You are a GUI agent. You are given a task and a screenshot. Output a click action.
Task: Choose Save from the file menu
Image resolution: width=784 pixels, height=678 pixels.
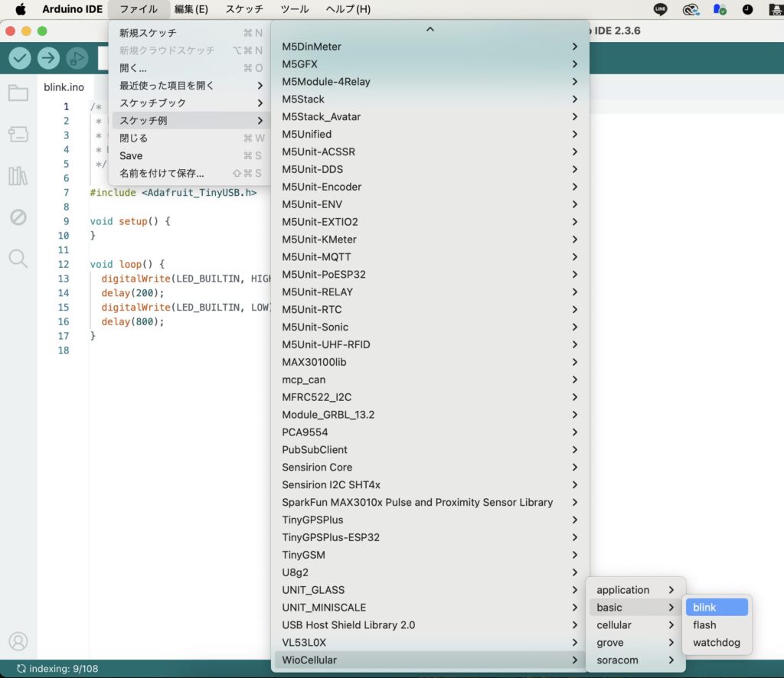191,156
